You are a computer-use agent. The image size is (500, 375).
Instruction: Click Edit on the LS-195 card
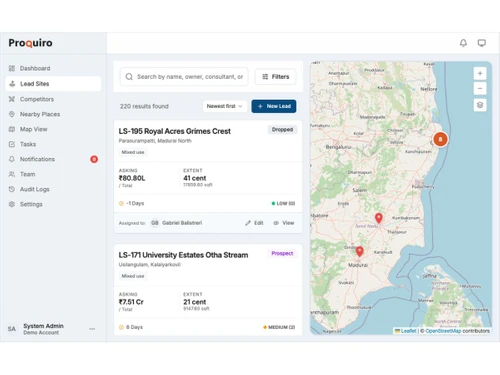click(x=254, y=223)
